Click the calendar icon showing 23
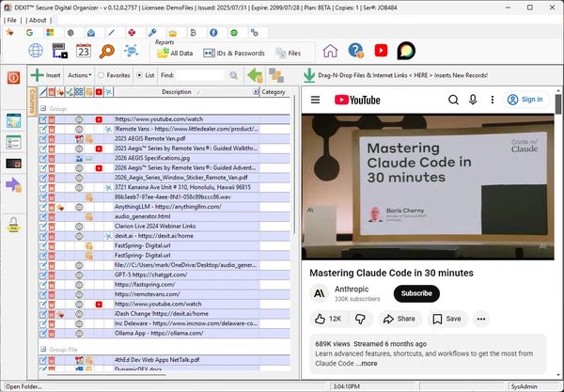This screenshot has height=392, width=564. click(x=84, y=51)
